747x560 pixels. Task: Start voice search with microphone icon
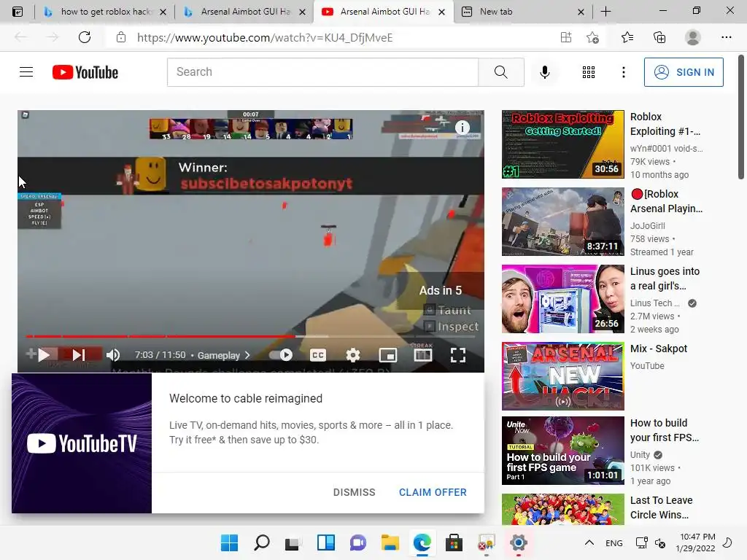[x=544, y=72]
